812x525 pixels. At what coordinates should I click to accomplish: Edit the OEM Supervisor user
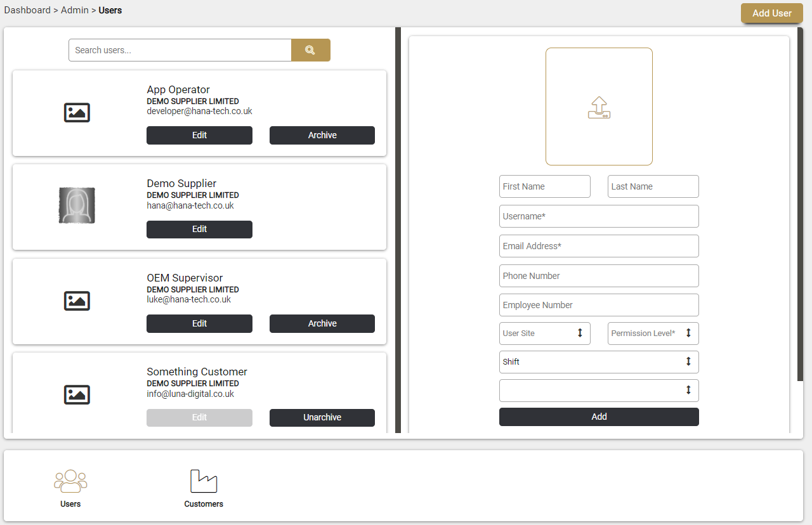click(x=199, y=323)
